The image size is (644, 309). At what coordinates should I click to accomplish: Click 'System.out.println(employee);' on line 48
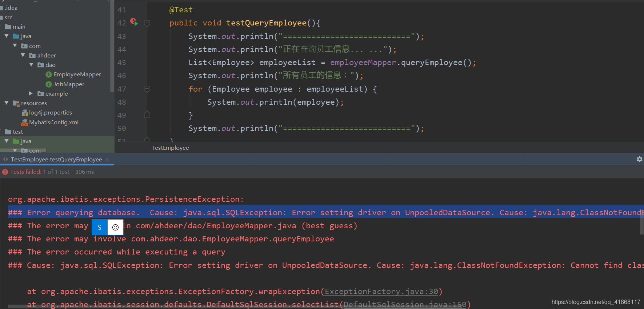coord(275,102)
